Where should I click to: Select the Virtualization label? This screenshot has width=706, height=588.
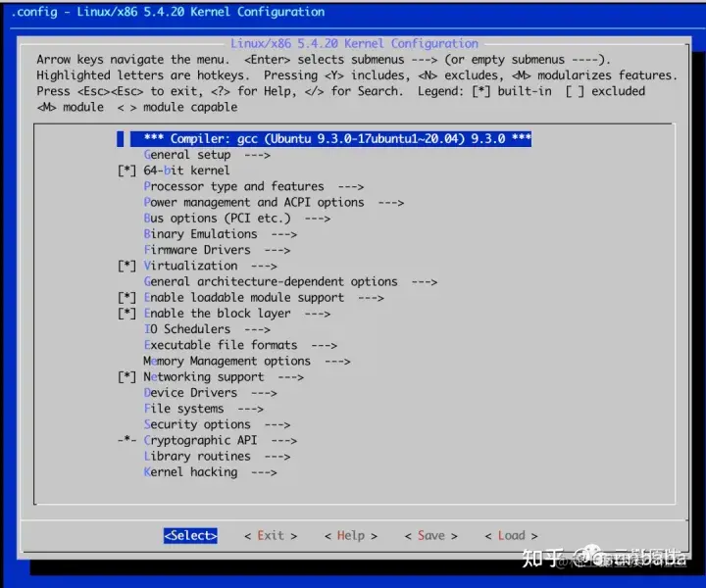[190, 266]
